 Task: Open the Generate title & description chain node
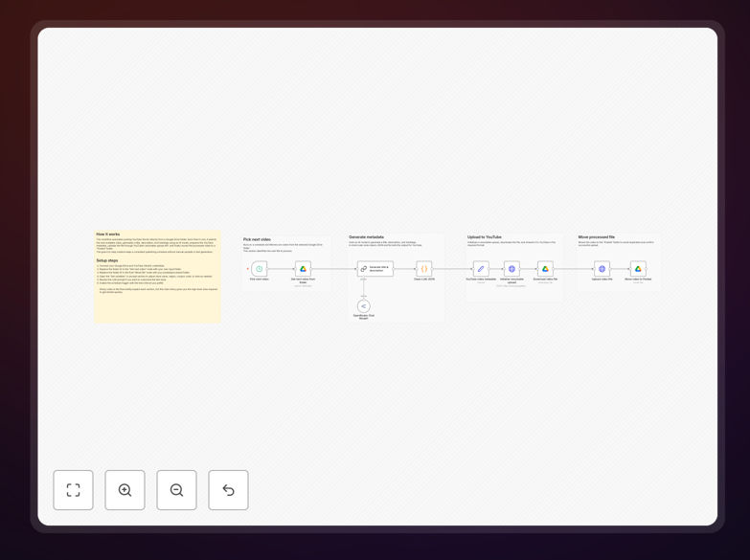coord(375,269)
